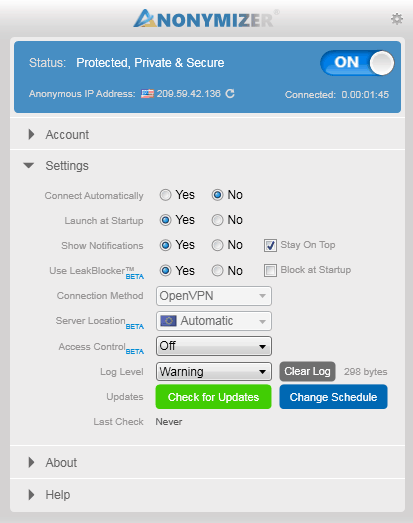
Task: Choose No for Use LeakBlocker
Action: [217, 271]
